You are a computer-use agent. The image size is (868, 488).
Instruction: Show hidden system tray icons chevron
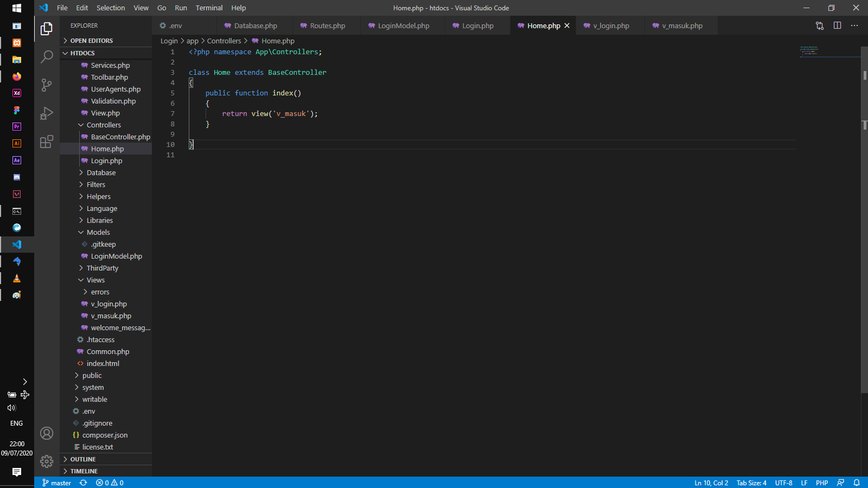[25, 382]
